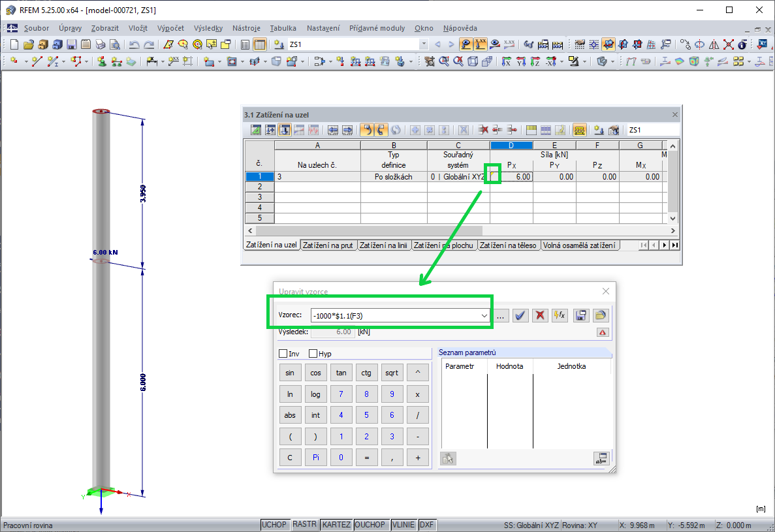The height and width of the screenshot is (532, 775).
Task: Click into the Vzorec formula input field
Action: click(396, 316)
